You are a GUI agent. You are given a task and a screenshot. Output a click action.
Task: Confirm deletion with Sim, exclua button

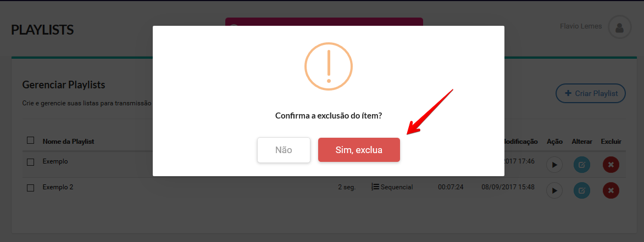pyautogui.click(x=359, y=150)
